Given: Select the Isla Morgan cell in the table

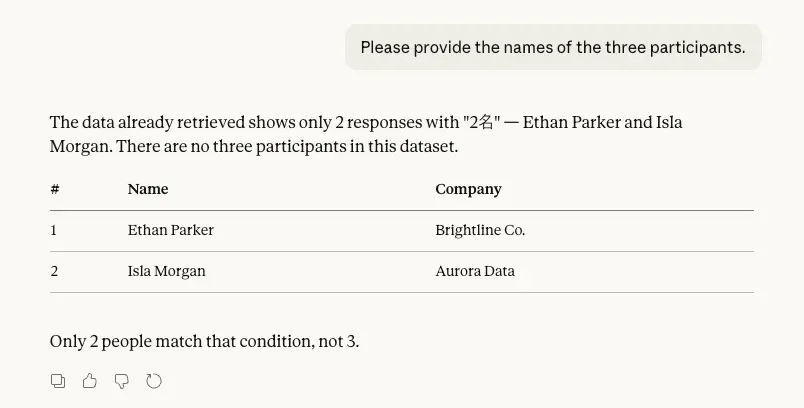Looking at the screenshot, I should (166, 271).
